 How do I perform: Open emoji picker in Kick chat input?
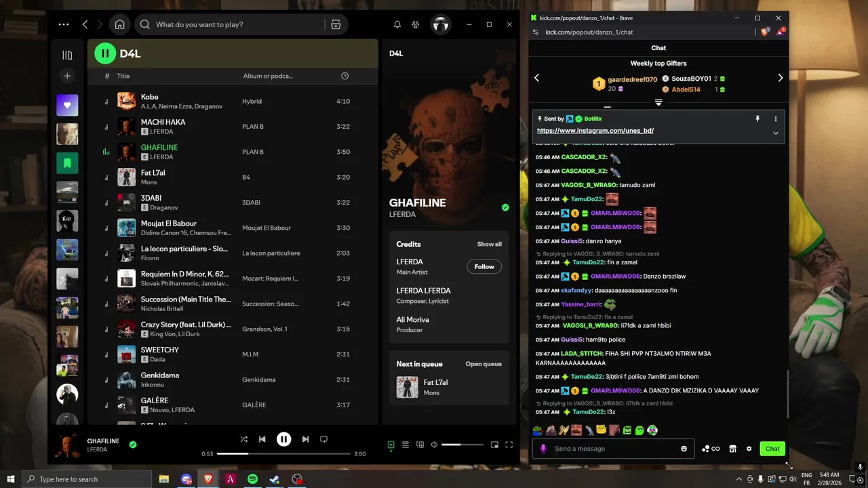point(684,449)
